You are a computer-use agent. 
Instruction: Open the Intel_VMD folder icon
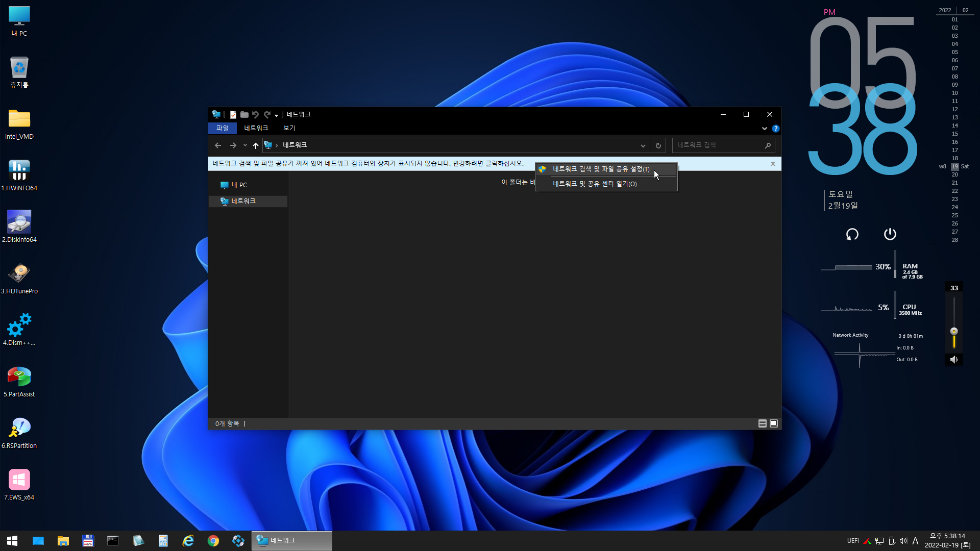[19, 124]
